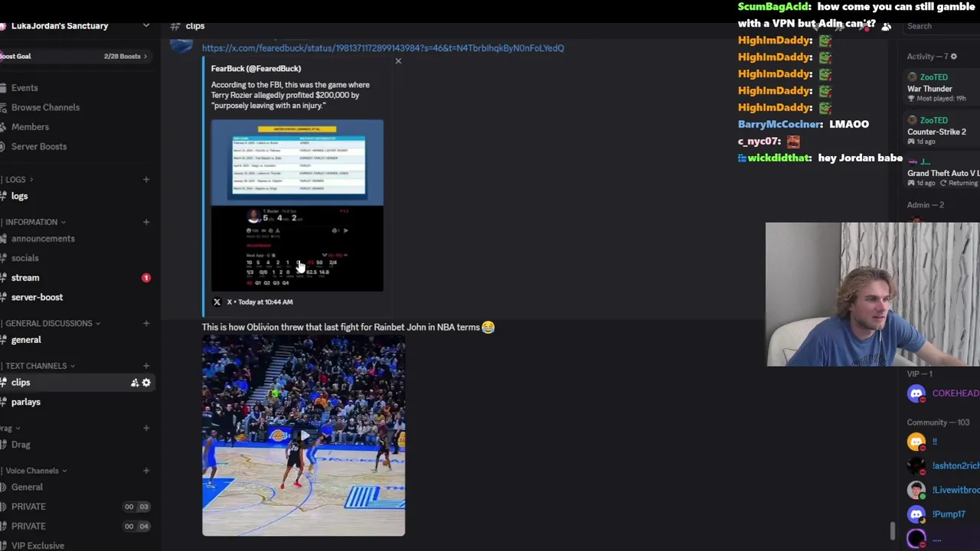
Task: Click invite people icon on clips
Action: [135, 383]
